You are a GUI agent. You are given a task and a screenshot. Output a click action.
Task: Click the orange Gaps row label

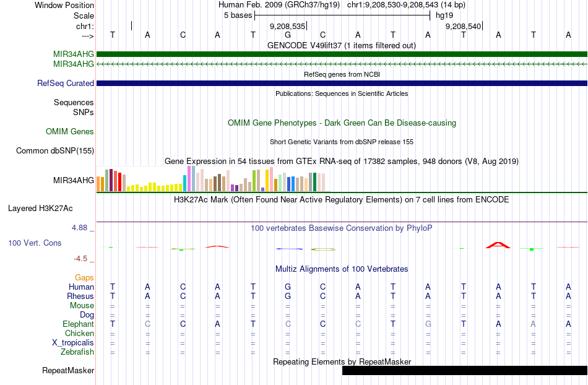tap(84, 277)
